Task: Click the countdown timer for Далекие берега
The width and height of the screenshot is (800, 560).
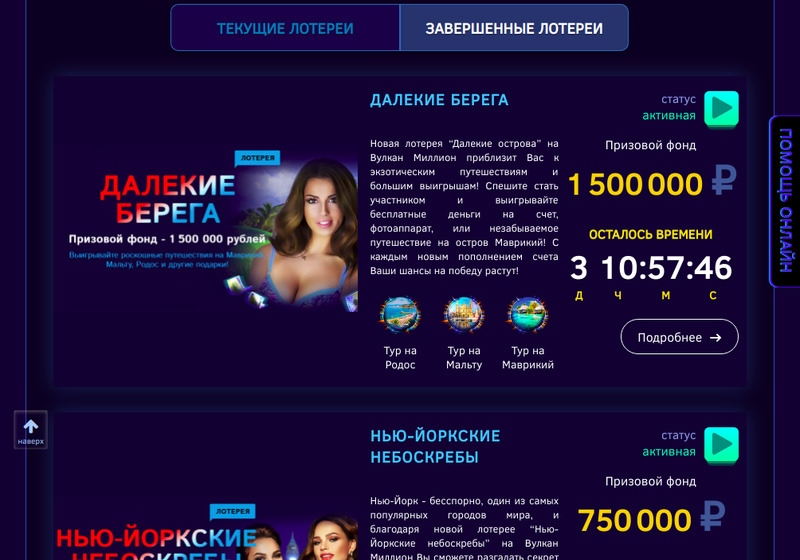Action: 651,268
